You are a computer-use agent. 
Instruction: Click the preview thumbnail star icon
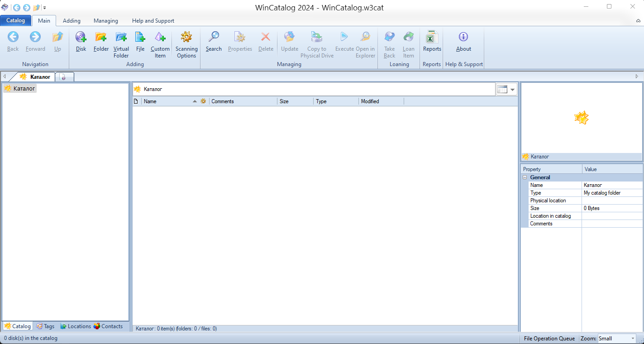[x=582, y=118]
